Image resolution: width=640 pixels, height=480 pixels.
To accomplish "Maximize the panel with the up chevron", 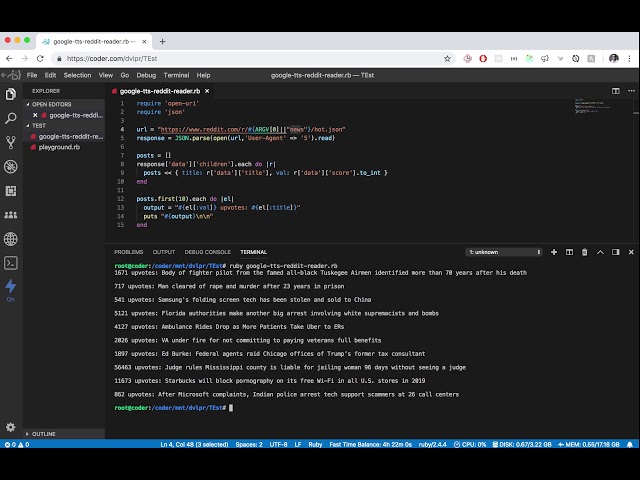I will click(600, 252).
